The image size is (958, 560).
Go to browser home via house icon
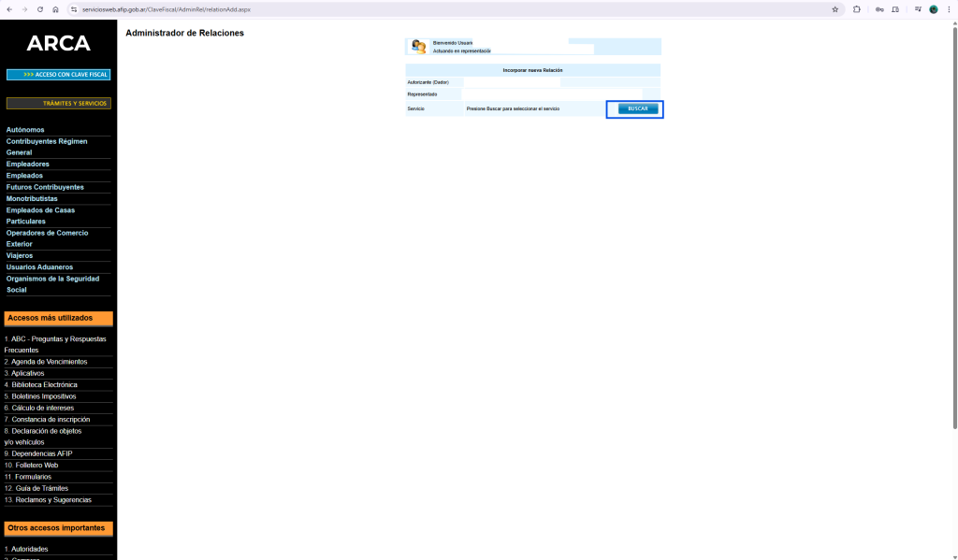click(x=55, y=9)
